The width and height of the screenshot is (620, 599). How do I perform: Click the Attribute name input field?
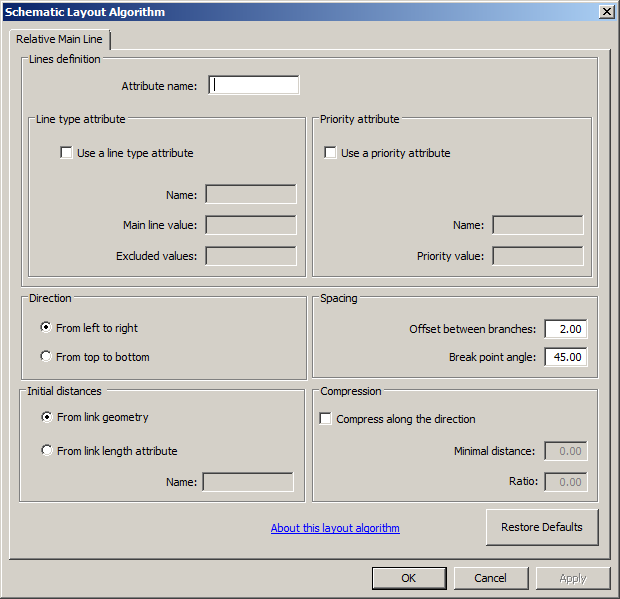(253, 85)
